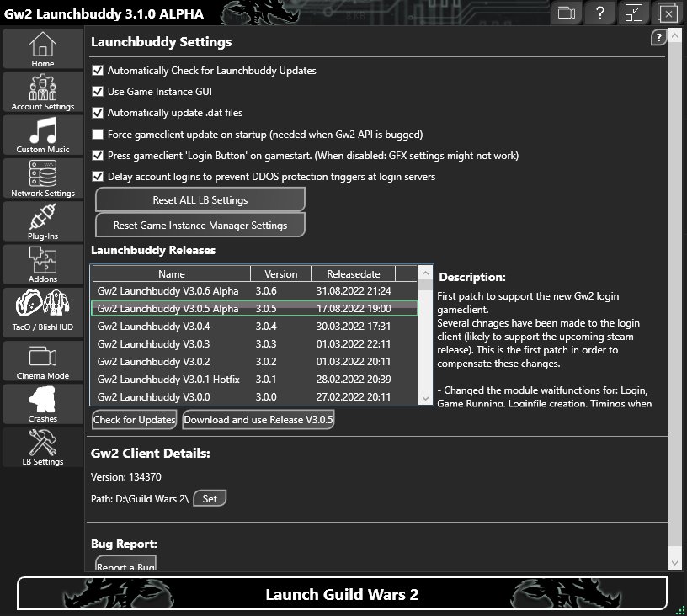Select the Gw2 Launchbuddy V3.0.4 release row
This screenshot has height=616, width=687.
[253, 327]
